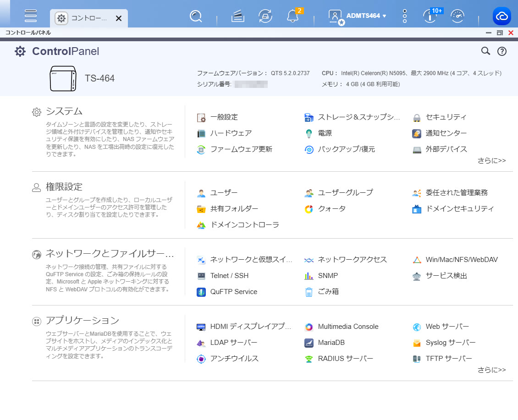This screenshot has width=518, height=420.
Task: Open RADIUS サーバー
Action: click(x=339, y=359)
